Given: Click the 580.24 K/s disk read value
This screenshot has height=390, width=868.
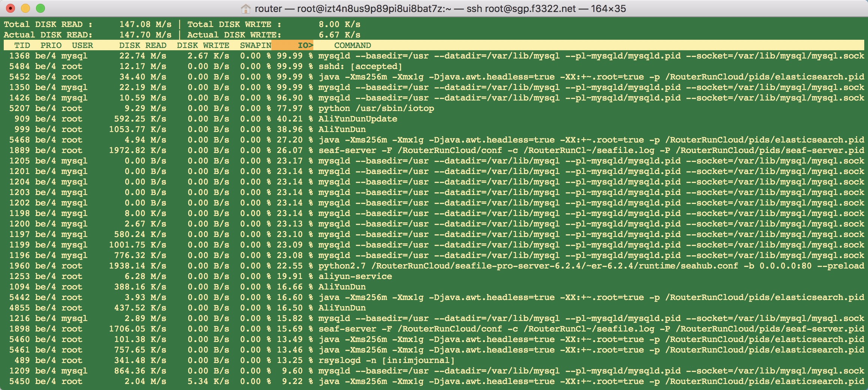Looking at the screenshot, I should pyautogui.click(x=140, y=234).
